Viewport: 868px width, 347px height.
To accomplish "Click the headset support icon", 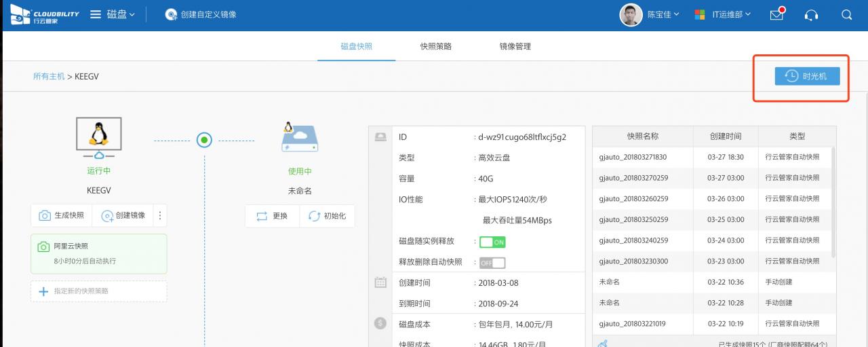I will 811,15.
